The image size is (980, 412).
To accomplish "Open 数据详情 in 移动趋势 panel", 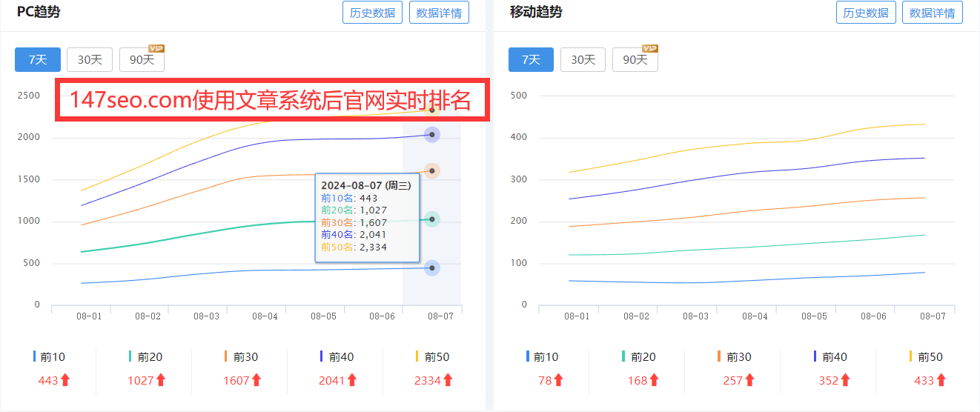I will (933, 13).
